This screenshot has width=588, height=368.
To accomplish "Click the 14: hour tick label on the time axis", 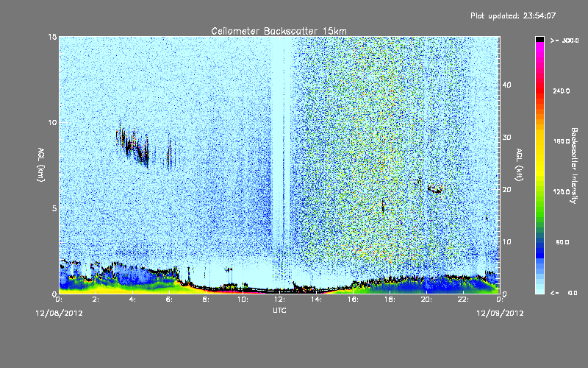I will pyautogui.click(x=317, y=300).
